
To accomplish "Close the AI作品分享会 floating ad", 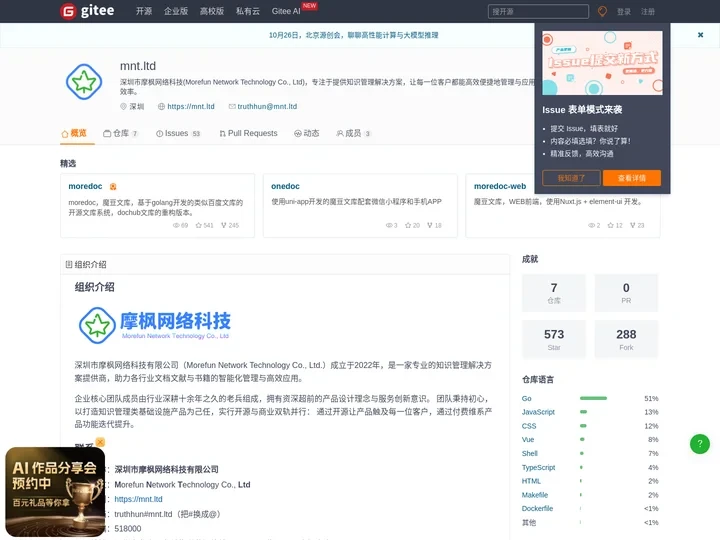I will pyautogui.click(x=100, y=442).
